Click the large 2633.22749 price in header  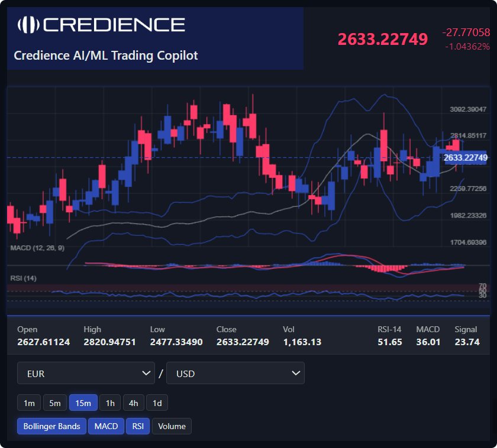click(x=382, y=40)
